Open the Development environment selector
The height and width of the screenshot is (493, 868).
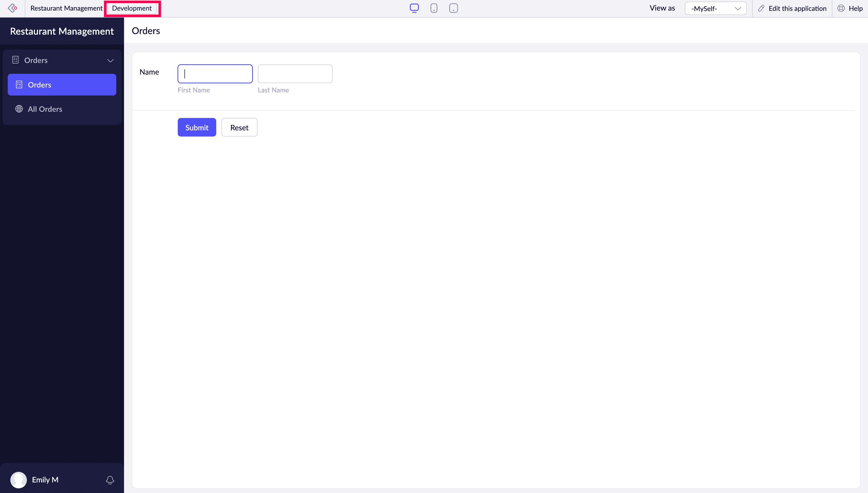132,8
